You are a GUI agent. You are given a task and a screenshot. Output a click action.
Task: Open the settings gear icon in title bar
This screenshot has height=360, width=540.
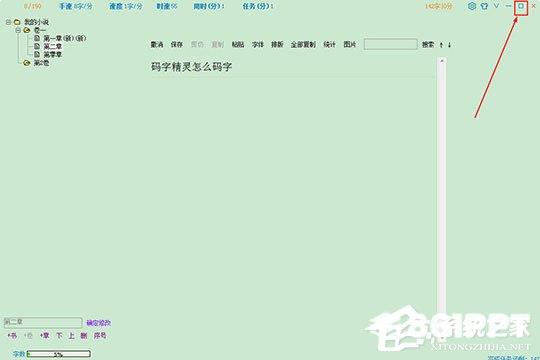pos(472,6)
